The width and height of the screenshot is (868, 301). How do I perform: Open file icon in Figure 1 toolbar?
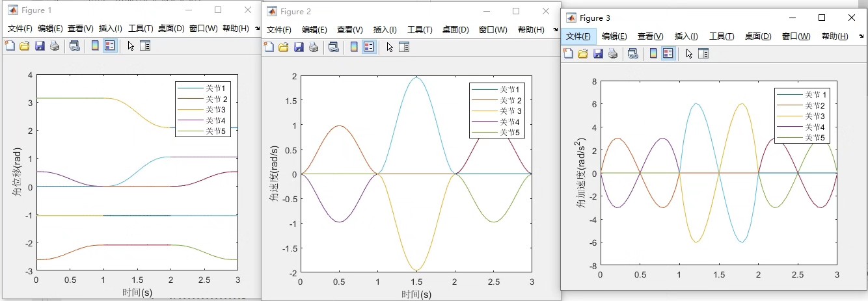coord(25,46)
